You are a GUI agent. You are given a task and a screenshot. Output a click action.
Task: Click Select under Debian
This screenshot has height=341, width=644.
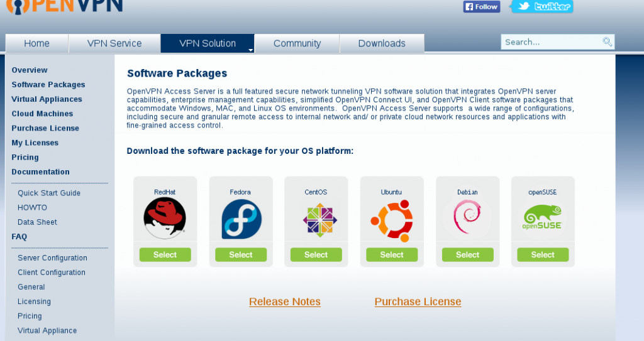(467, 255)
